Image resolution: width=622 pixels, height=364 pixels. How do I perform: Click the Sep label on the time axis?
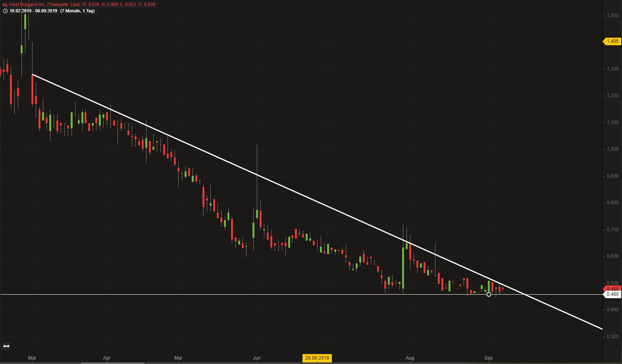click(488, 358)
